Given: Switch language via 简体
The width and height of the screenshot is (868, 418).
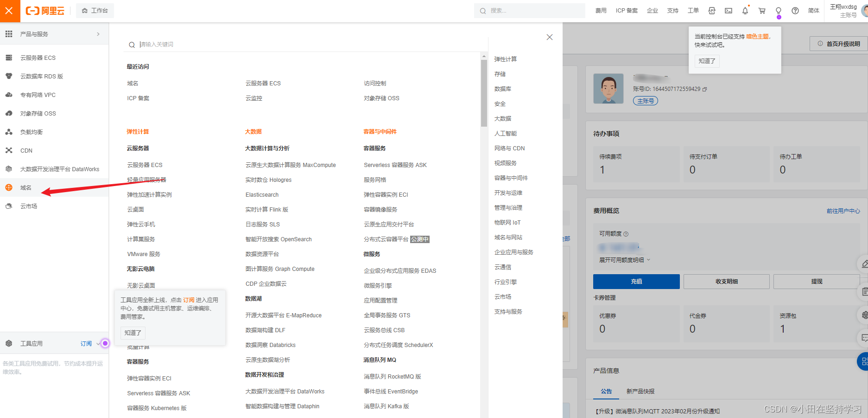Looking at the screenshot, I should (x=814, y=11).
